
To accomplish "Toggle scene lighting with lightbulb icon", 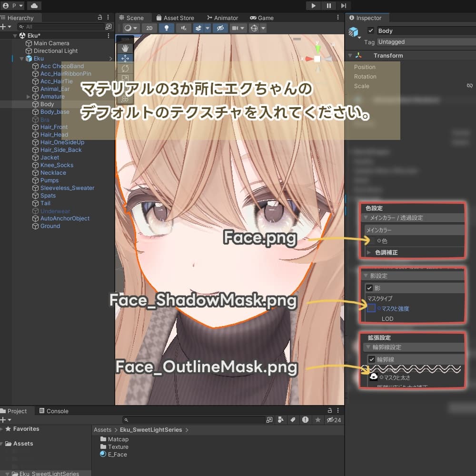I will click(166, 28).
